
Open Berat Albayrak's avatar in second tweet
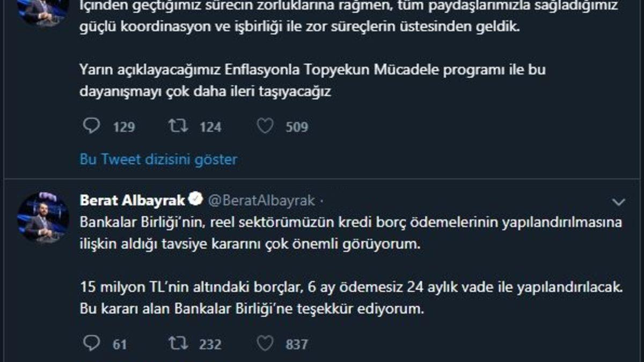click(x=43, y=217)
